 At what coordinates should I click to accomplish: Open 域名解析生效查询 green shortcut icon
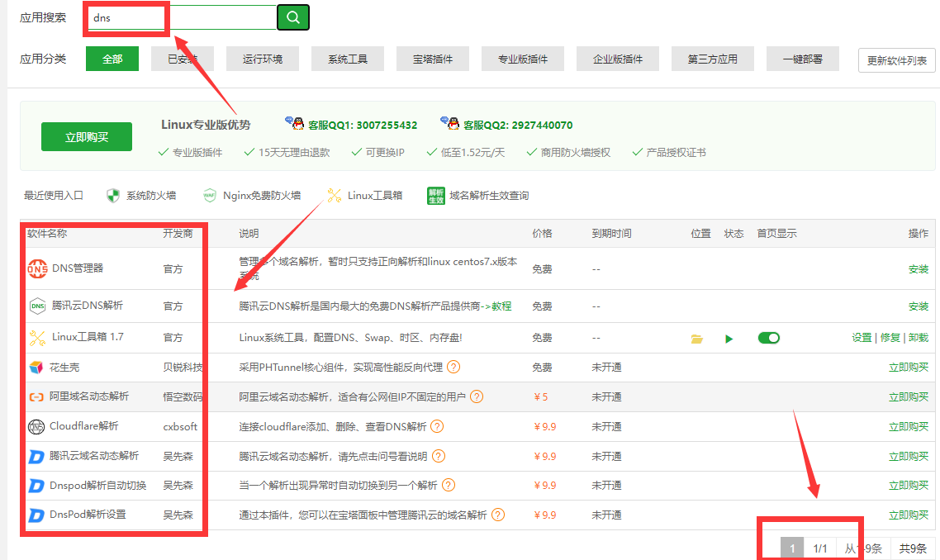[x=436, y=196]
